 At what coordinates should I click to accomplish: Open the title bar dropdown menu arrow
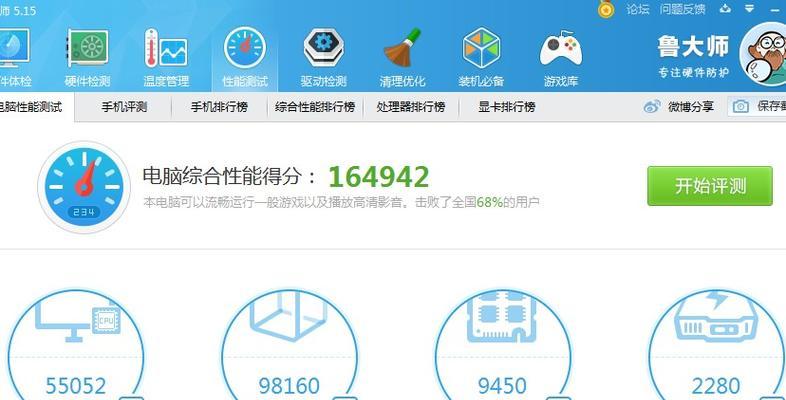(749, 9)
